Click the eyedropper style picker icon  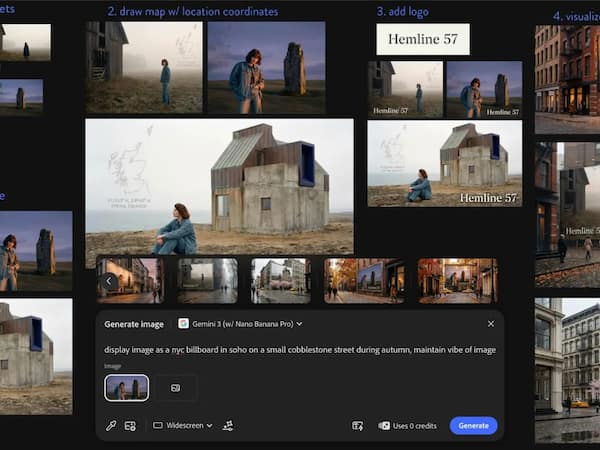[x=111, y=426]
